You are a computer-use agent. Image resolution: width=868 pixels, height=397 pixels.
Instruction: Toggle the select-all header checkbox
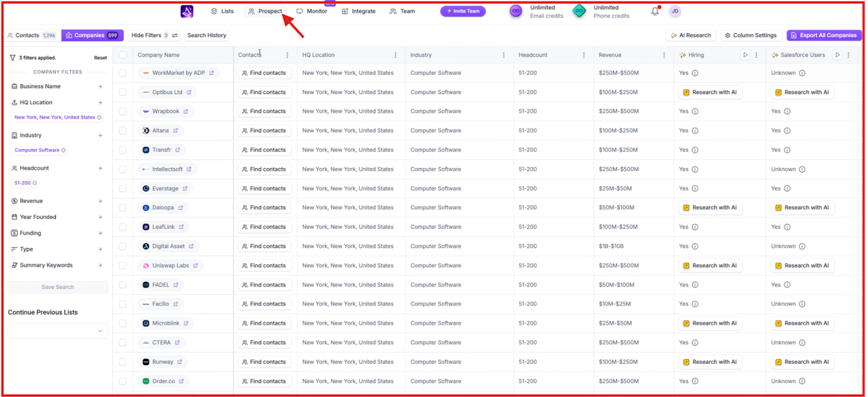(x=123, y=55)
